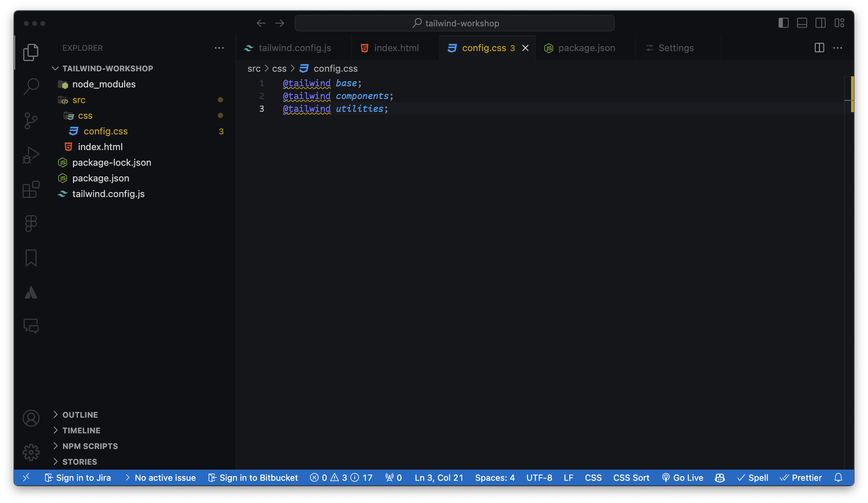Toggle the primary side bar visibility

783,23
